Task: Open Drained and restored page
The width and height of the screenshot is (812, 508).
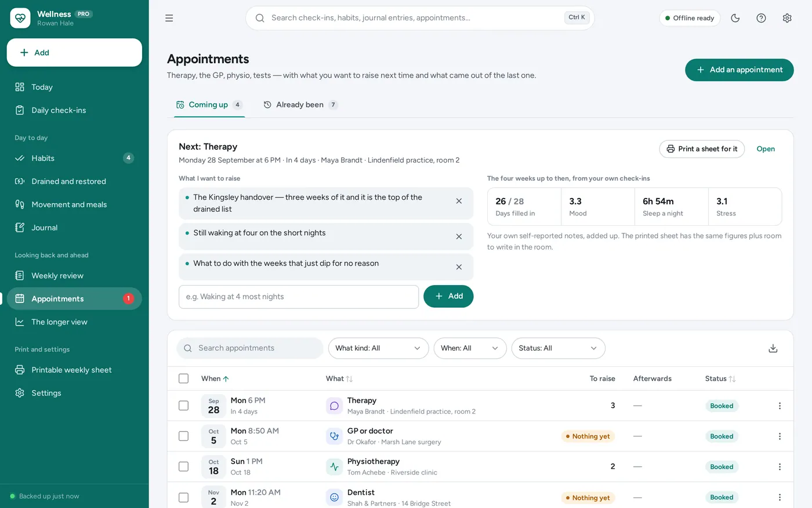Action: tap(74, 181)
